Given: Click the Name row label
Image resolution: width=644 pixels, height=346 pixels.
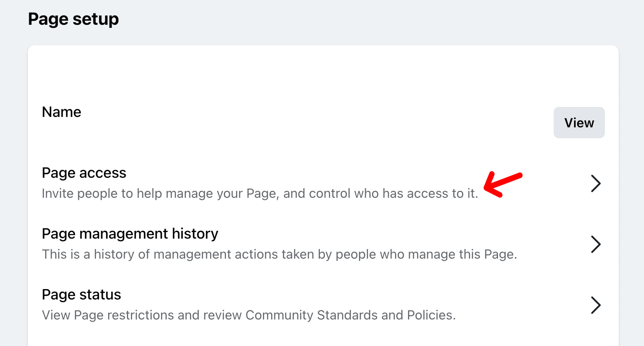Looking at the screenshot, I should point(61,112).
